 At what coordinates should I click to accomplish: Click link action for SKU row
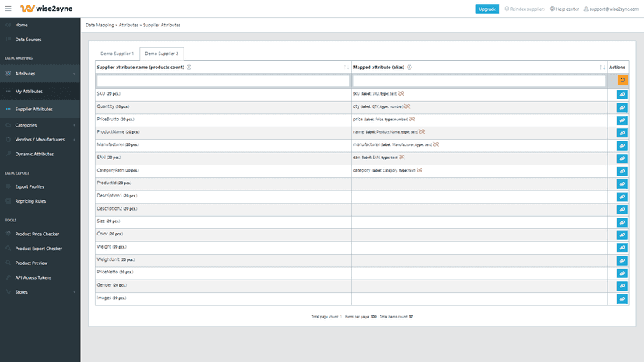[x=621, y=95]
